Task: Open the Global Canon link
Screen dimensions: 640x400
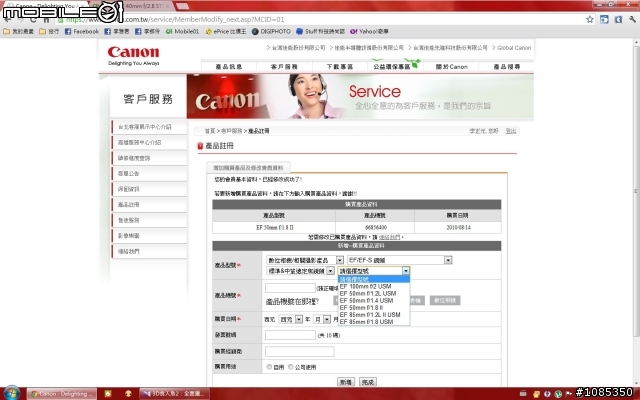Action: point(514,48)
